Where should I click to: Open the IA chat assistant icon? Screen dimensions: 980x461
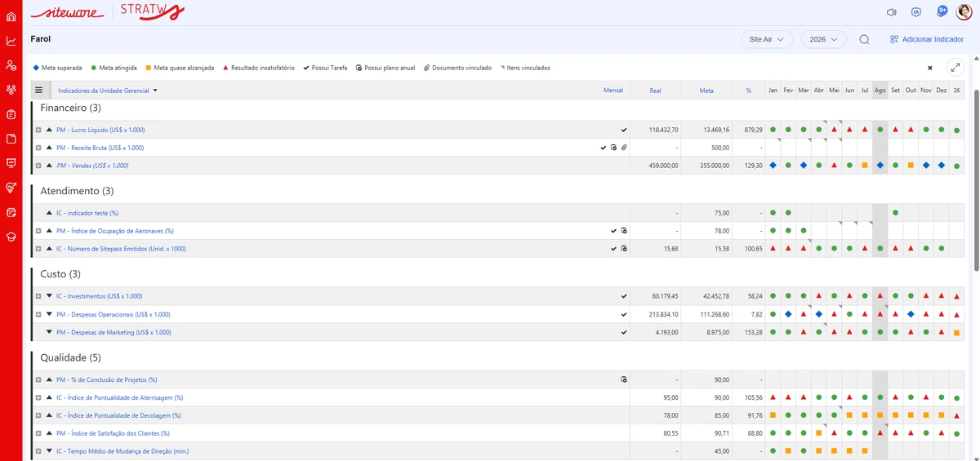(x=916, y=12)
